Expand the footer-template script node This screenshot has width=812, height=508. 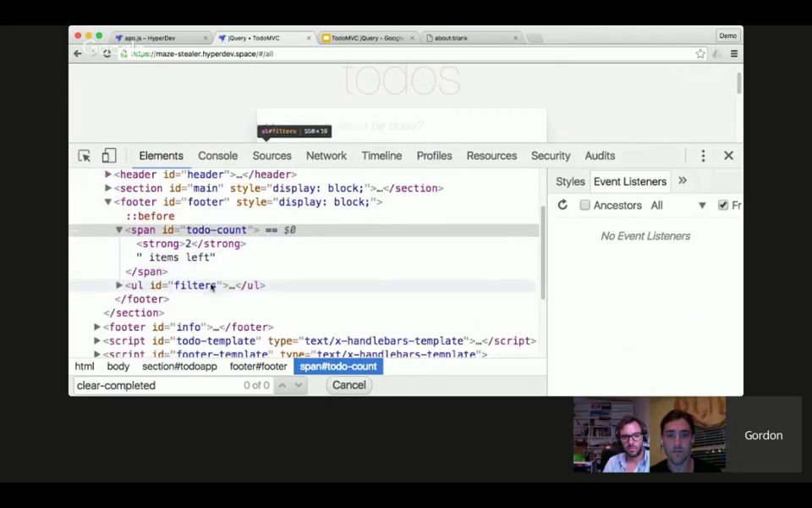[x=96, y=354]
